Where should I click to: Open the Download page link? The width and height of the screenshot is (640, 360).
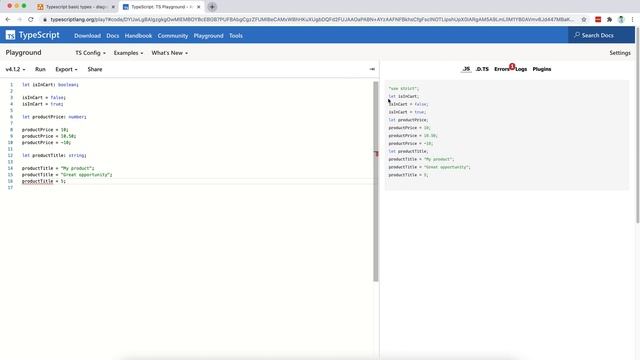point(87,36)
